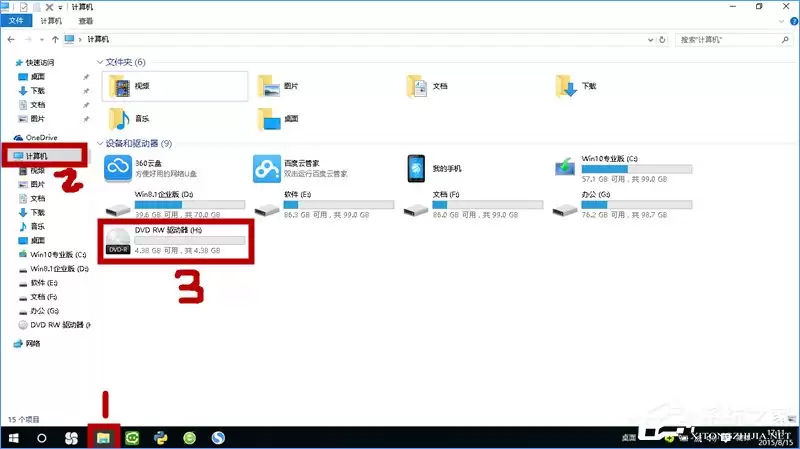Go up one folder level arrow
The image size is (800, 449).
tap(55, 39)
